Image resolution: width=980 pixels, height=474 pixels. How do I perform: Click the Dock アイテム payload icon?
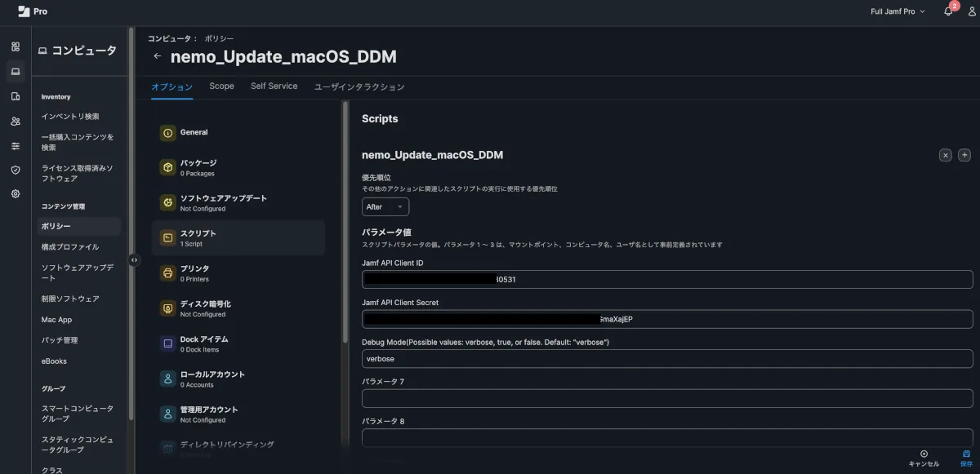pyautogui.click(x=167, y=343)
